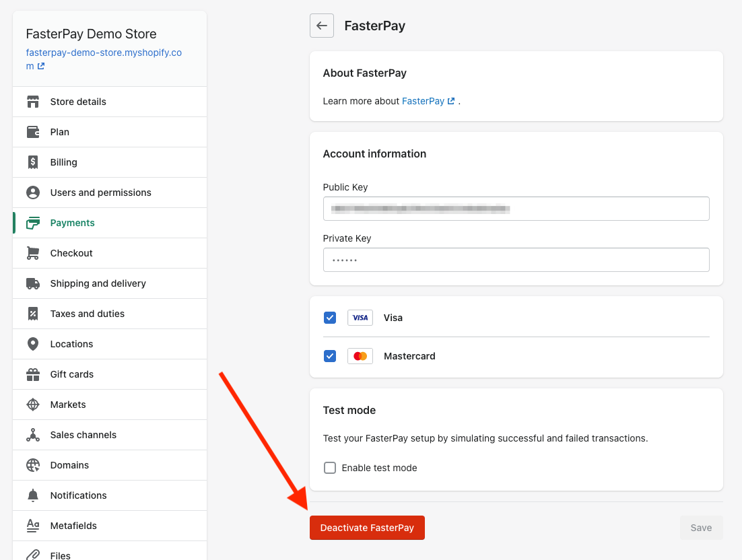This screenshot has height=560, width=742.
Task: Click the Domains globe icon
Action: [32, 465]
